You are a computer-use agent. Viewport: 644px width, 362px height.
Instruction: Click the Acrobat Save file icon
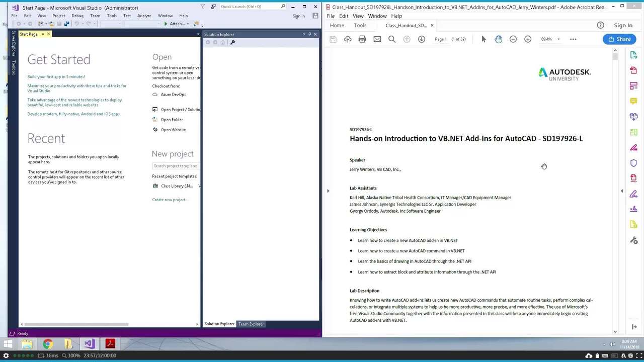333,39
